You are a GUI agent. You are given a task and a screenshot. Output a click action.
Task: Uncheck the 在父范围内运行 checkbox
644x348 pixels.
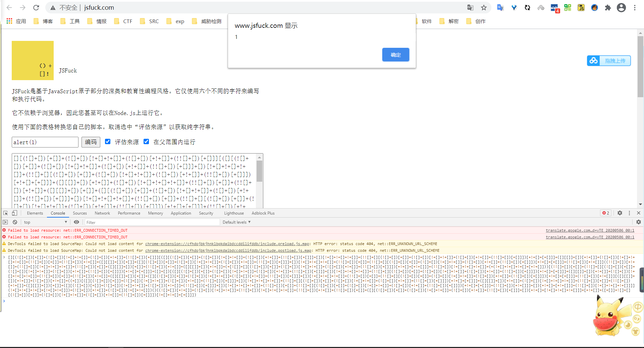[146, 141]
